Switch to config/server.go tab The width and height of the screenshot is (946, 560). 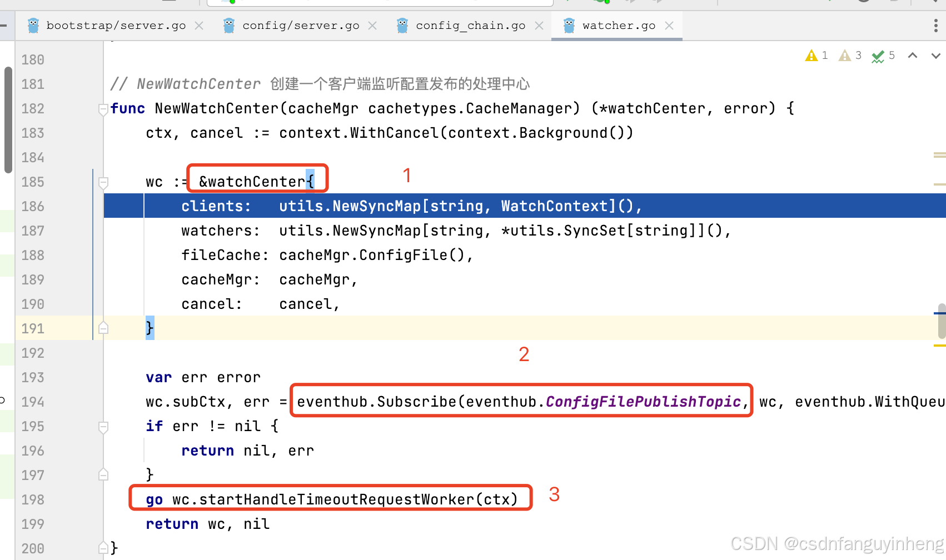(x=301, y=26)
